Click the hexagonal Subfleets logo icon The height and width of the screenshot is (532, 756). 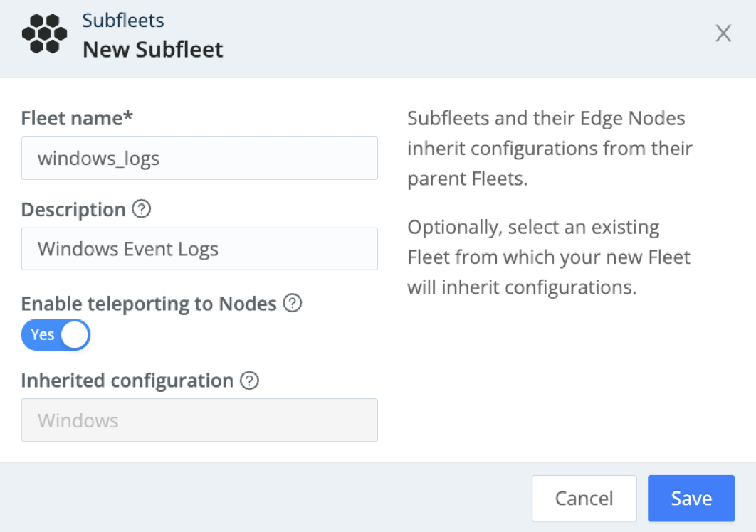tap(44, 33)
